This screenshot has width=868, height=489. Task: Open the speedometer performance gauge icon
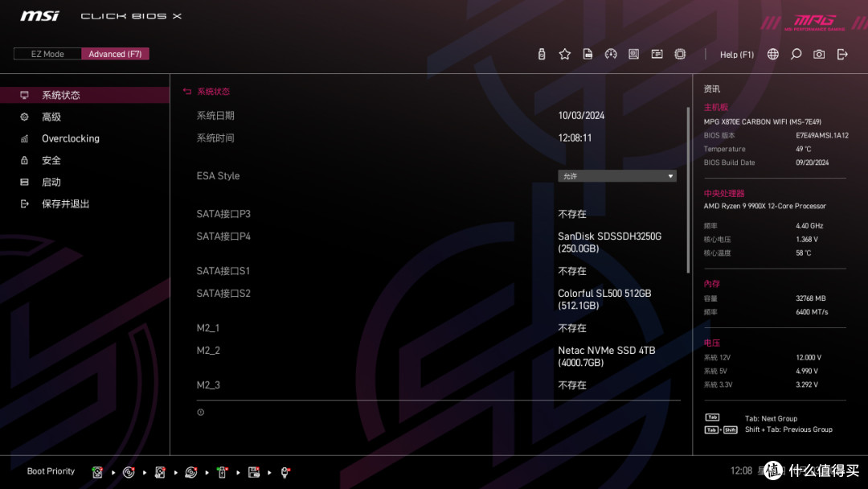tap(611, 54)
